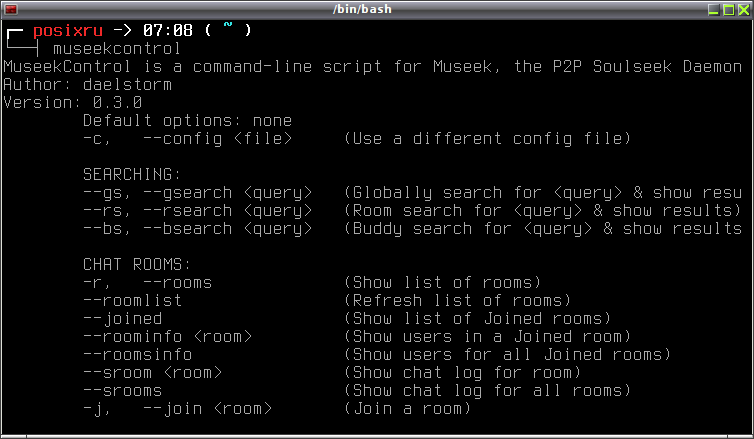Click the red posixru prompt username

pyautogui.click(x=68, y=31)
